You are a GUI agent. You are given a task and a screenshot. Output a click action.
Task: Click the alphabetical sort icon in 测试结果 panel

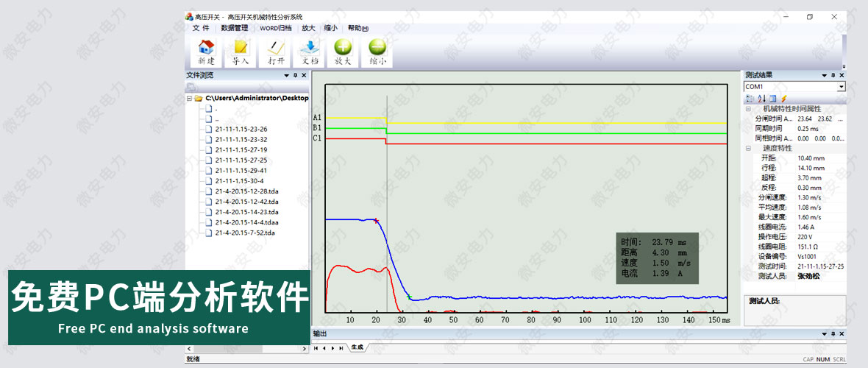tap(761, 98)
